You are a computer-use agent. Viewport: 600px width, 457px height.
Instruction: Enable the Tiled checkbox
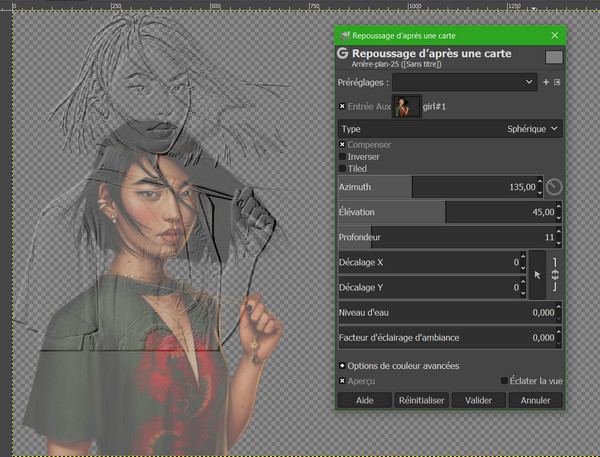pyautogui.click(x=342, y=168)
